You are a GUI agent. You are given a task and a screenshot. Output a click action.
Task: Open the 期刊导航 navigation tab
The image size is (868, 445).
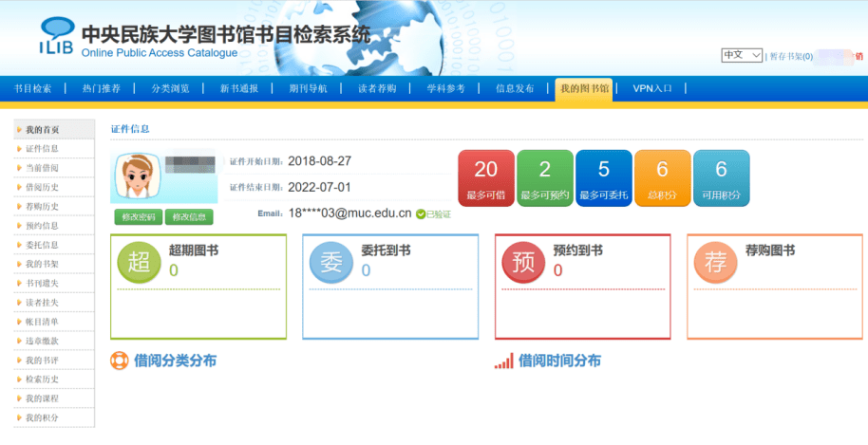pos(308,88)
